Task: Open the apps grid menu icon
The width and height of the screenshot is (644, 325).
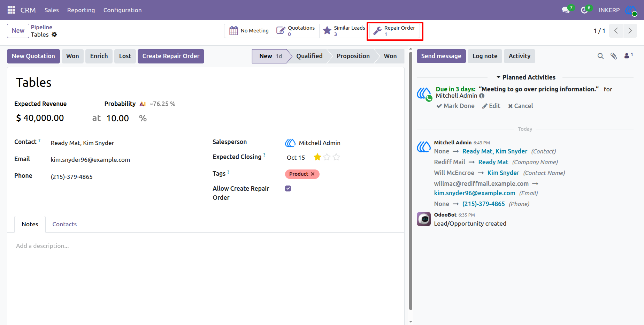Action: [11, 10]
